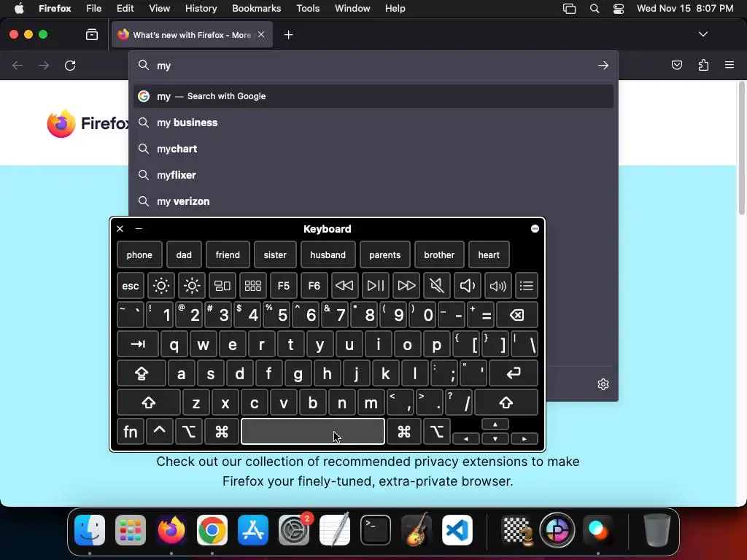Screen dimensions: 747x560
Task: Open System Settings from the Dock
Action: pyautogui.click(x=294, y=530)
